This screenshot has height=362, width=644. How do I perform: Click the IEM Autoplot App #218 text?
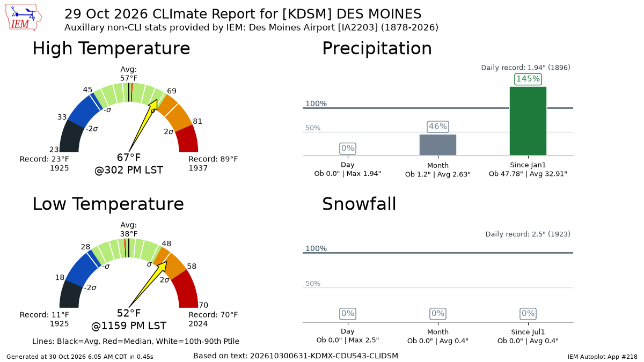point(603,357)
